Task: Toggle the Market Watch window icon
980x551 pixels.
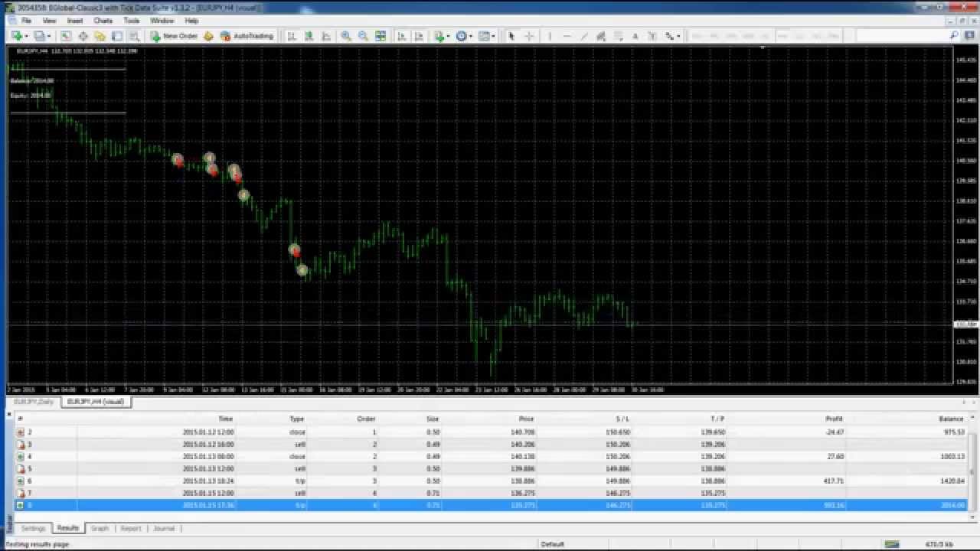Action: pos(66,36)
